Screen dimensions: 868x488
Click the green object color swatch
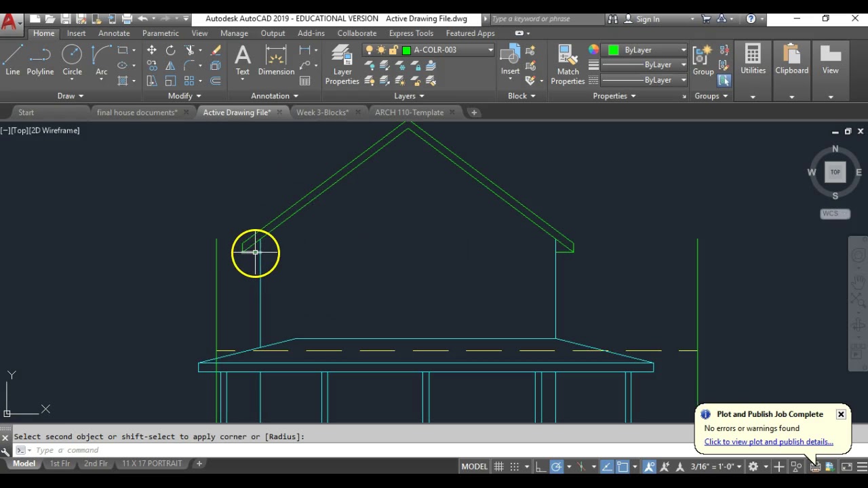(614, 50)
